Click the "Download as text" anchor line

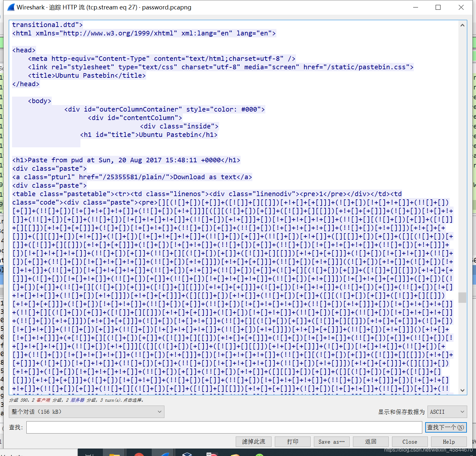132,177
